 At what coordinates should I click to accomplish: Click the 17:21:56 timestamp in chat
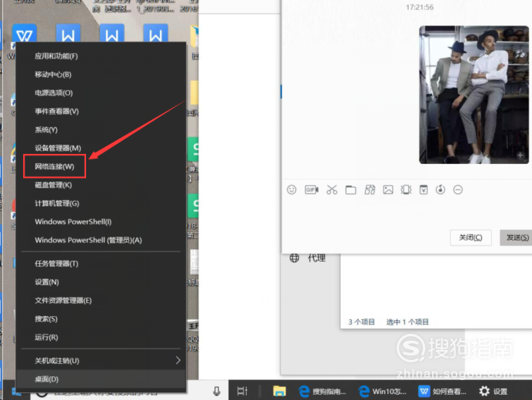click(x=420, y=7)
